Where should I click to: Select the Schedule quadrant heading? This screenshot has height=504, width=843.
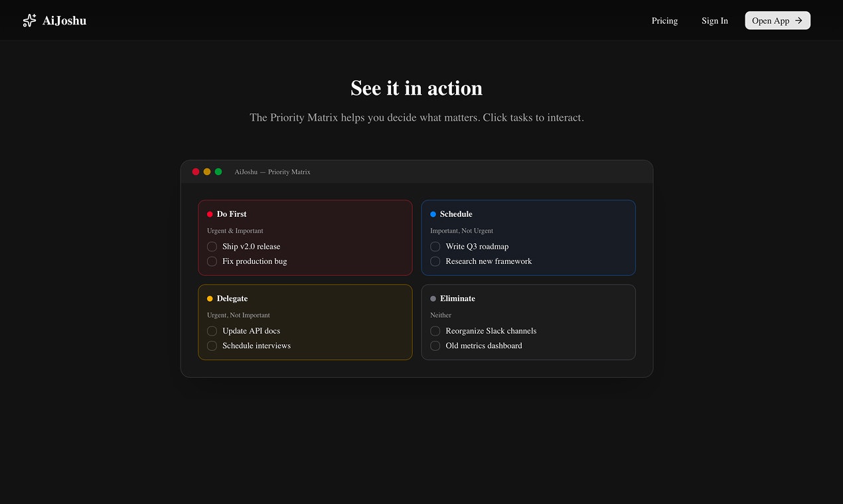[456, 214]
